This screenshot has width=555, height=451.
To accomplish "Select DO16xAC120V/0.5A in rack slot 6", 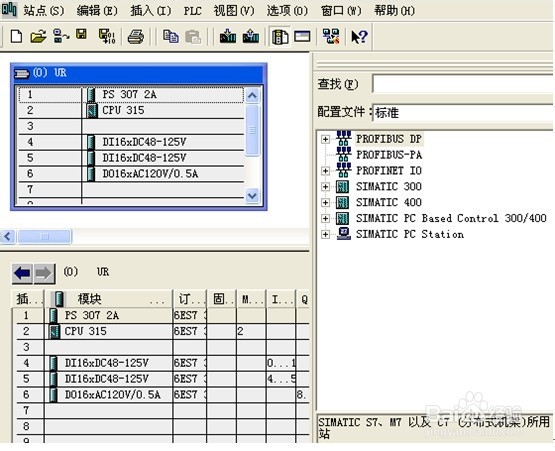I will pyautogui.click(x=131, y=174).
